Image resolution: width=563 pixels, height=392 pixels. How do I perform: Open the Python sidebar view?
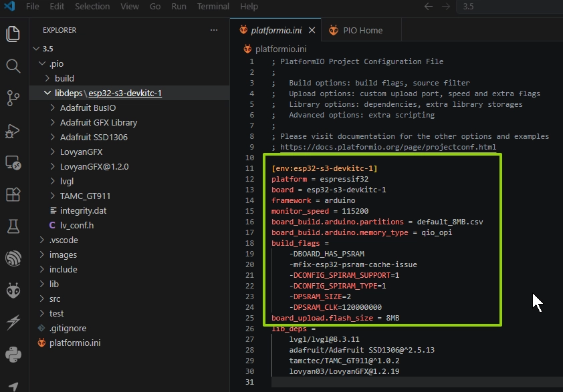pos(13,355)
